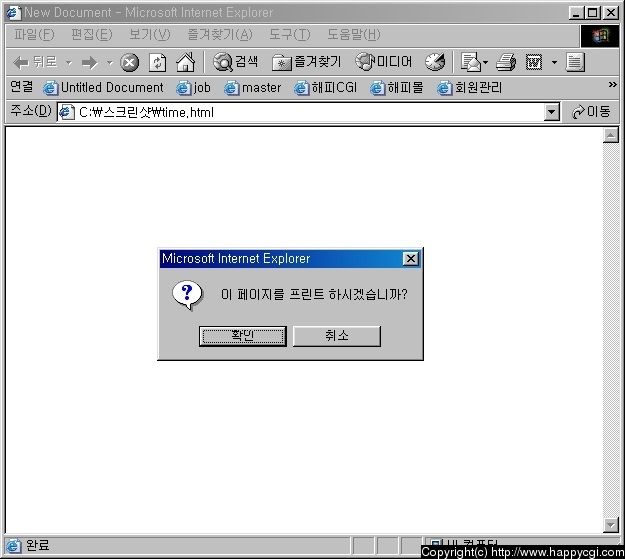Open the 해피몰 link shortcut
The image size is (625, 559).
coord(397,88)
